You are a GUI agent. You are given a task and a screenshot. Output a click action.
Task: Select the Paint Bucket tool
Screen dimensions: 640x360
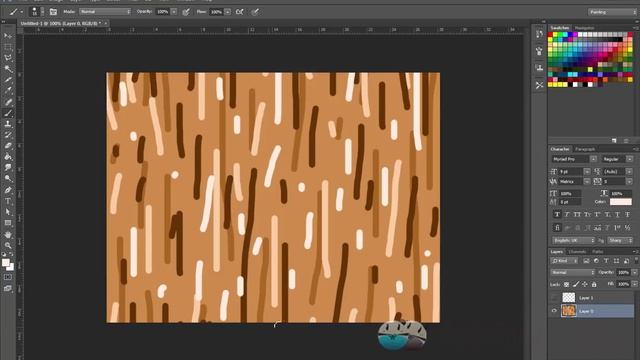pyautogui.click(x=8, y=157)
